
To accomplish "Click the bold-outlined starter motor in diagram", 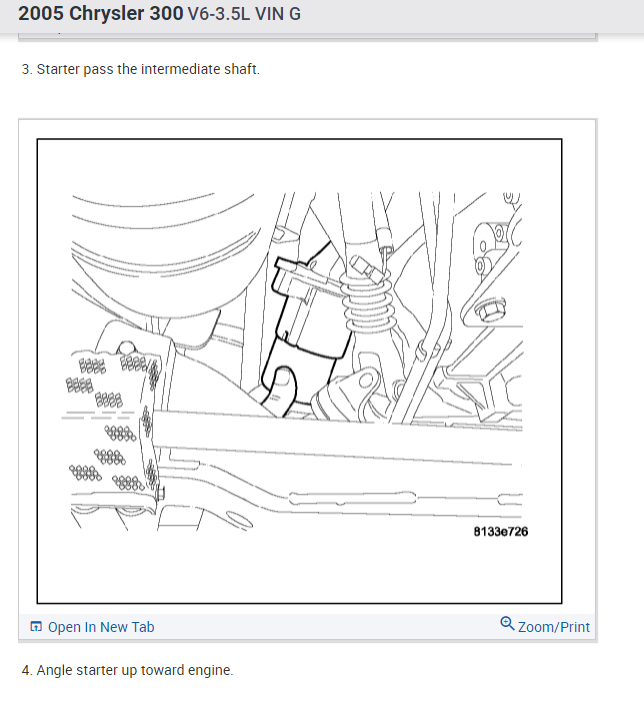I will (x=308, y=326).
